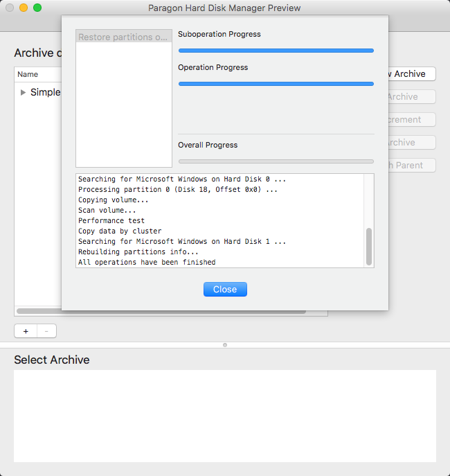Select the 'Rebuilding partitions info...' log line
Screen dimensions: 450x476
pos(138,252)
